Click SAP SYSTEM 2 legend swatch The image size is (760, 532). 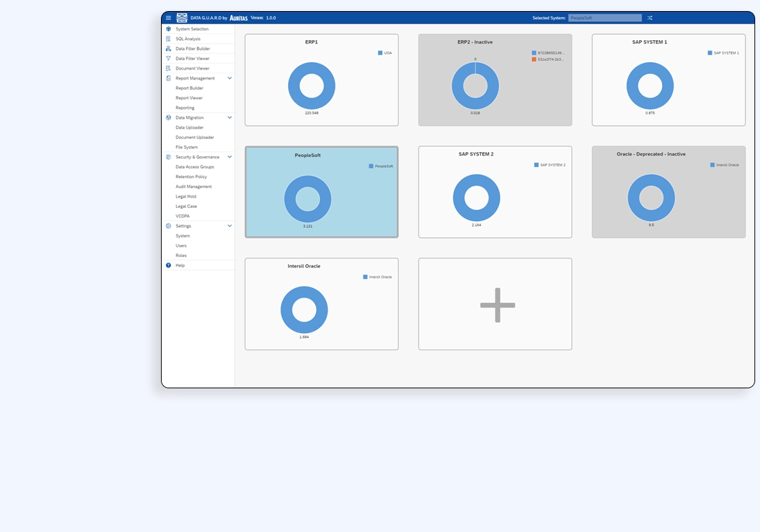537,164
